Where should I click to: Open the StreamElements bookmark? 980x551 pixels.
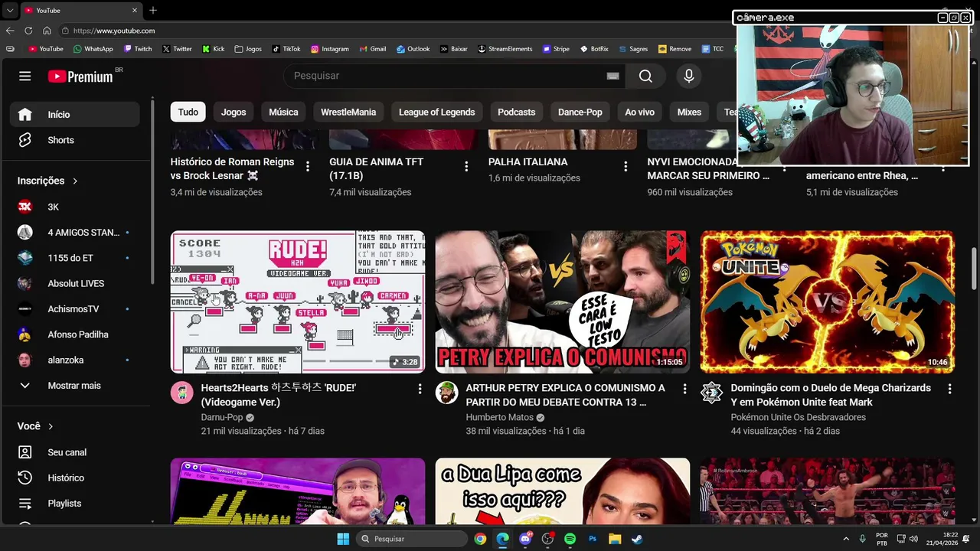pyautogui.click(x=505, y=49)
